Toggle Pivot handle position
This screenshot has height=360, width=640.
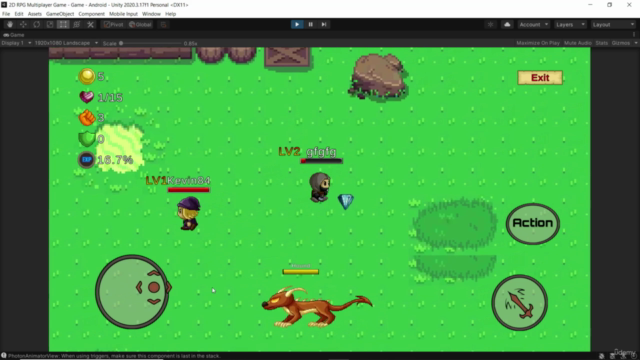113,24
